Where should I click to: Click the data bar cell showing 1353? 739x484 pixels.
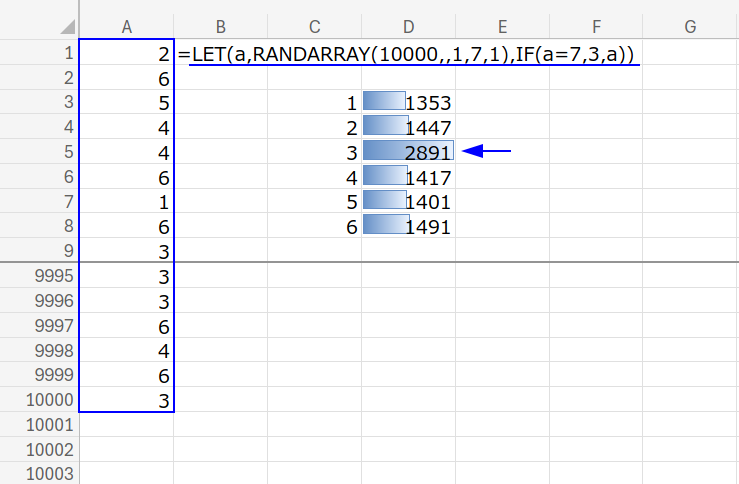pyautogui.click(x=408, y=102)
